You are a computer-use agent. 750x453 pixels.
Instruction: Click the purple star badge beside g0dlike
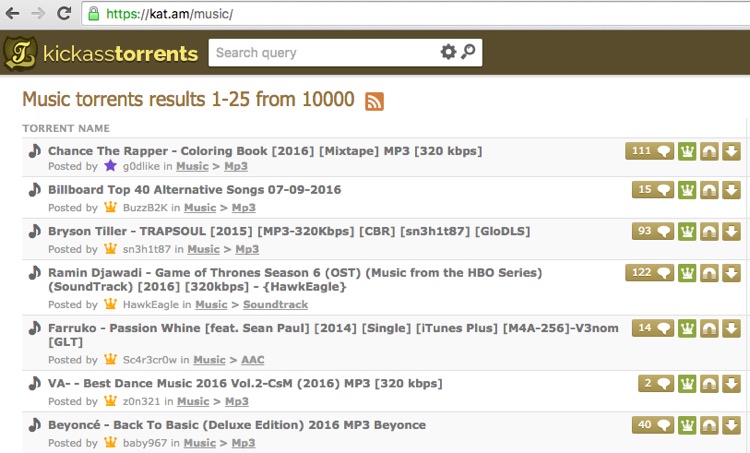pos(110,166)
